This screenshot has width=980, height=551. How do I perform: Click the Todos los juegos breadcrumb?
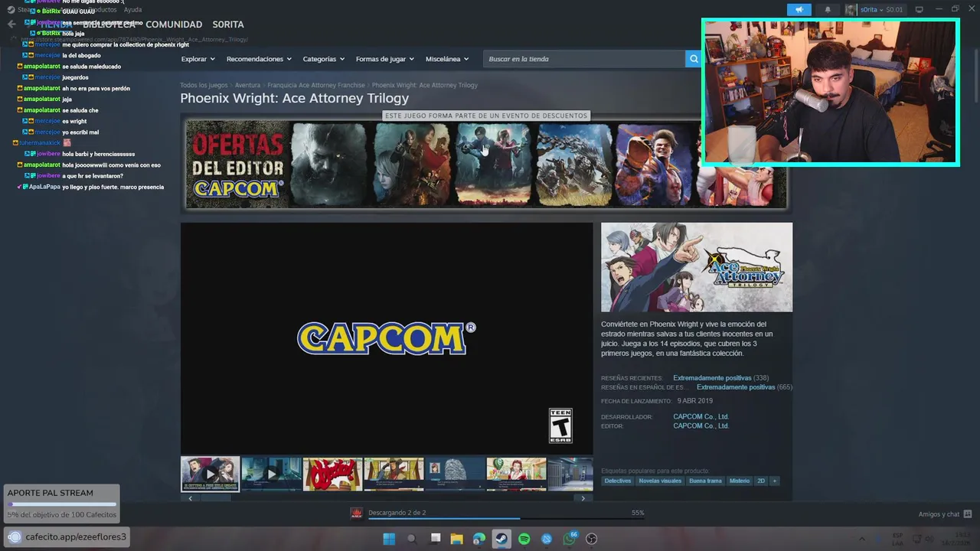(204, 85)
